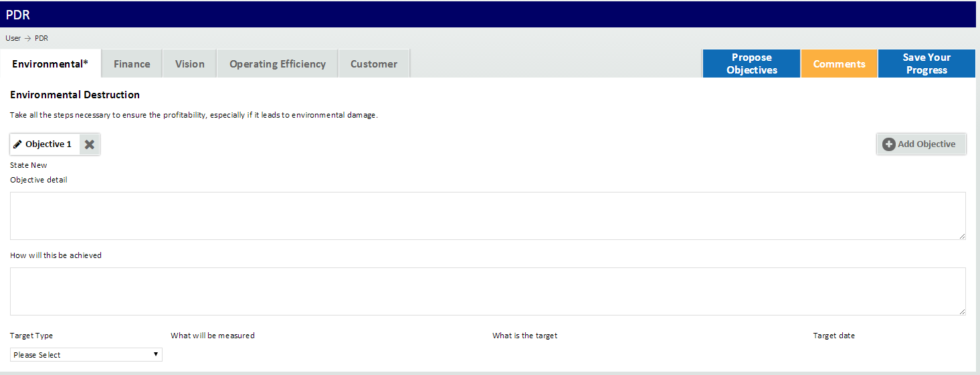Click the plus icon in Add Objective
The width and height of the screenshot is (980, 375).
click(x=888, y=144)
